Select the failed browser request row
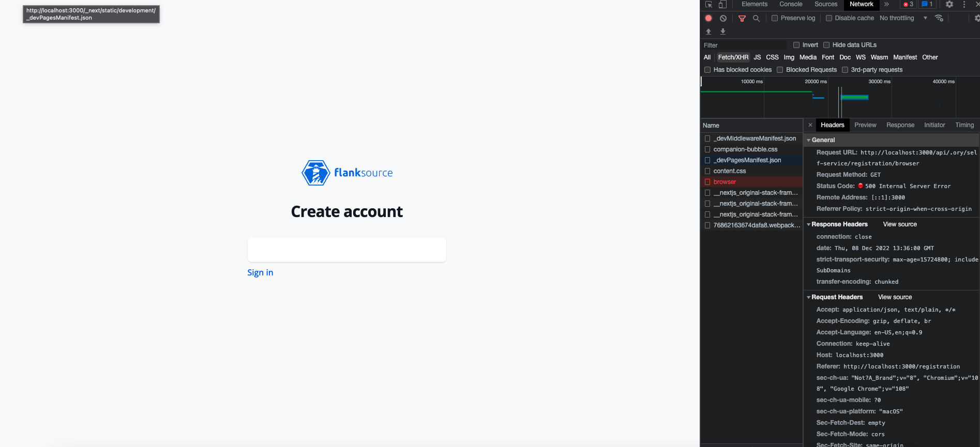Image resolution: width=980 pixels, height=447 pixels. coord(751,182)
